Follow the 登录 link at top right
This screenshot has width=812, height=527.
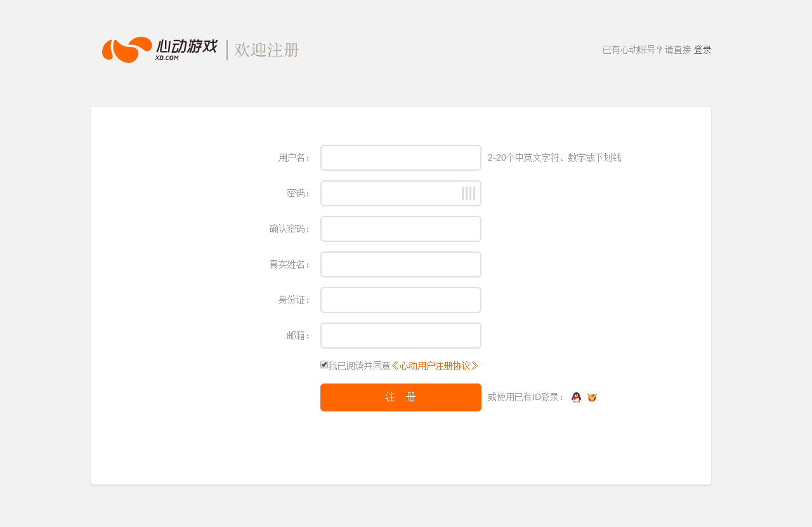pyautogui.click(x=702, y=50)
